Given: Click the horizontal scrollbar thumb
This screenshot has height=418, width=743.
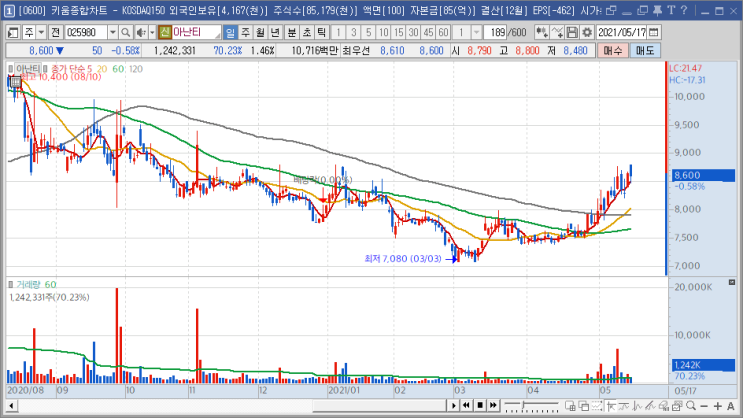Looking at the screenshot, I should (380, 406).
